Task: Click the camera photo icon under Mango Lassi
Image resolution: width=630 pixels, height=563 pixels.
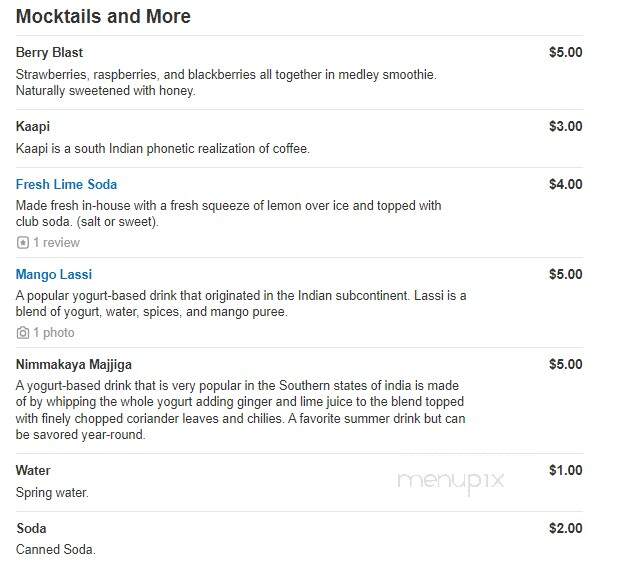Action: (x=22, y=333)
